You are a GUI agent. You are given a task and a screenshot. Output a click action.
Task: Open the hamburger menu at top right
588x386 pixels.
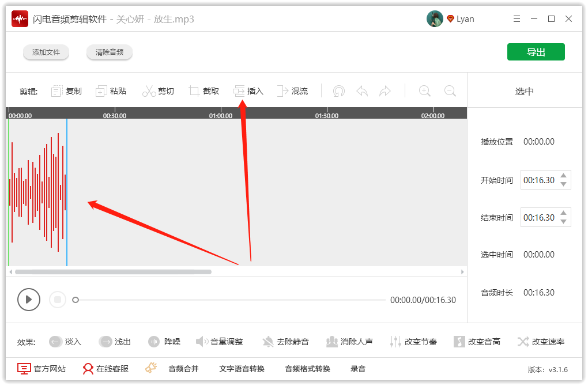tap(517, 18)
